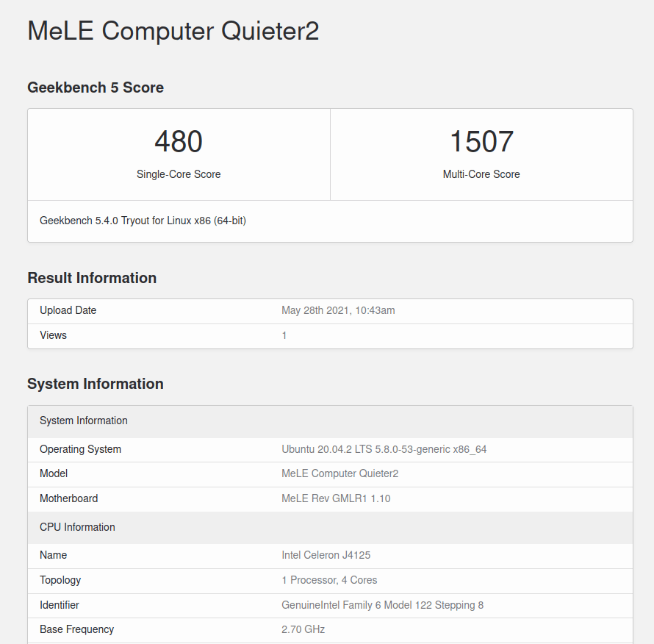Click the Operating System row label
This screenshot has height=644, width=654.
pos(81,449)
